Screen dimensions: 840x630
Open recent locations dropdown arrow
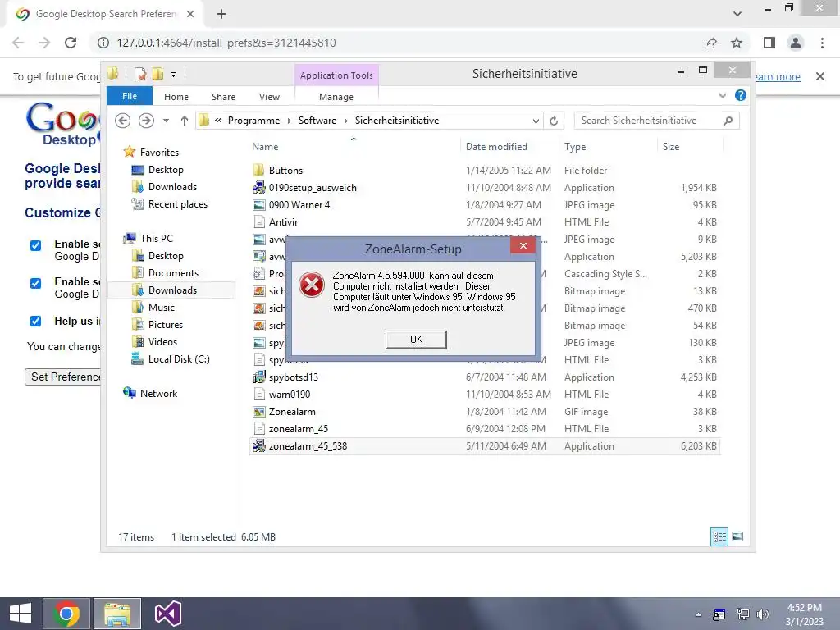(x=166, y=121)
